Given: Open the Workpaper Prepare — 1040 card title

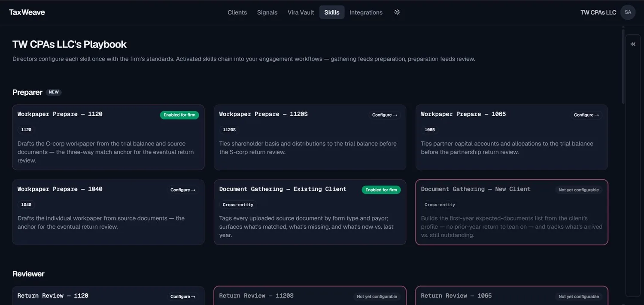Looking at the screenshot, I should point(60,189).
